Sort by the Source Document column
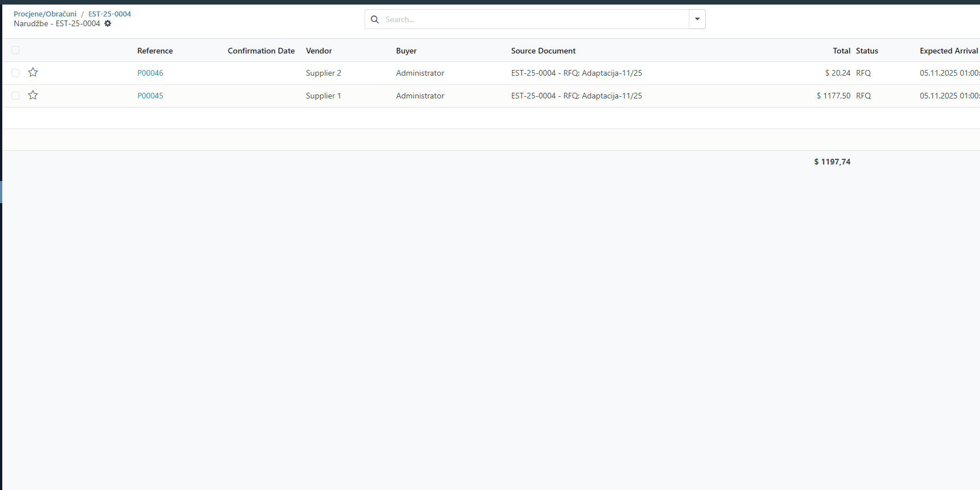The width and height of the screenshot is (980, 490). [543, 51]
